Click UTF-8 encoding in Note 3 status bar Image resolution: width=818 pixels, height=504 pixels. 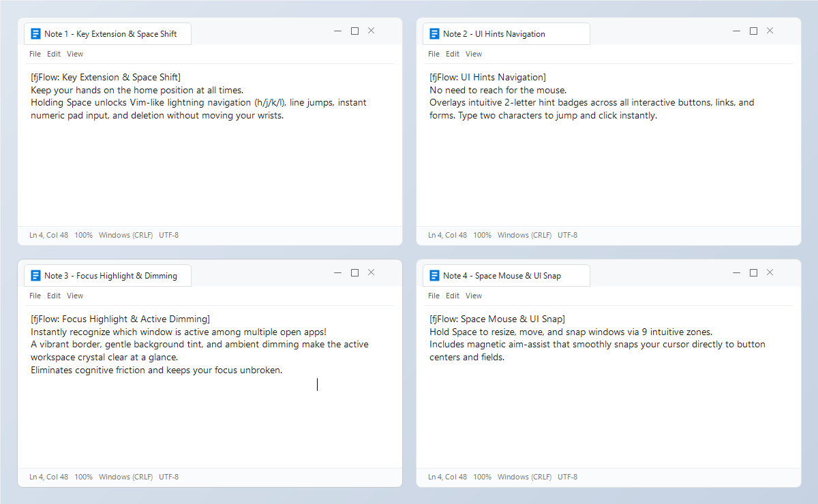(168, 477)
